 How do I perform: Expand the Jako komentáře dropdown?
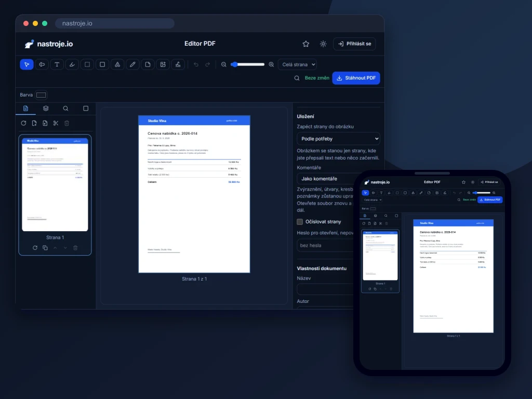(x=325, y=179)
